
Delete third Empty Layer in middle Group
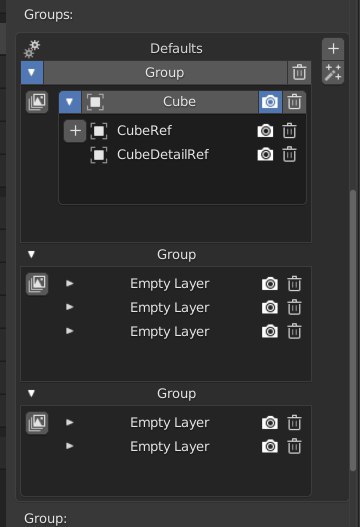[294, 332]
